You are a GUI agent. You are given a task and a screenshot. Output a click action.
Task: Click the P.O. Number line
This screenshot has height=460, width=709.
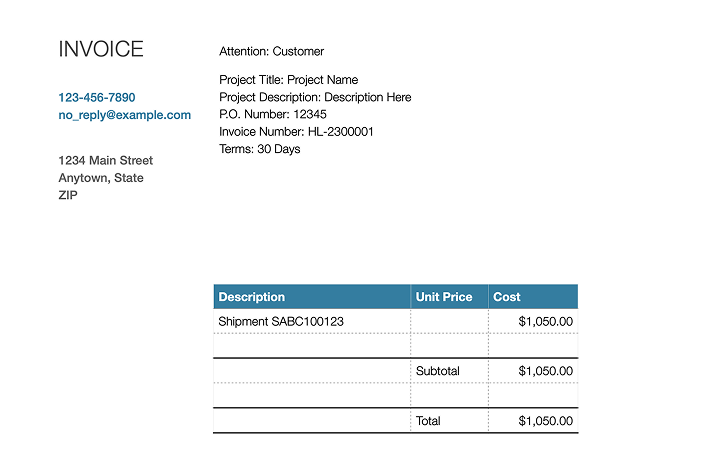pos(272,114)
